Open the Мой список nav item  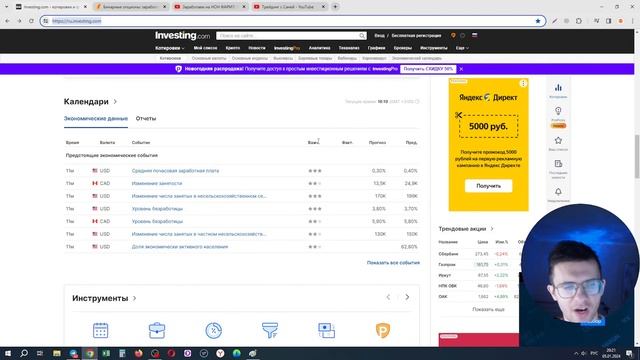coord(205,48)
